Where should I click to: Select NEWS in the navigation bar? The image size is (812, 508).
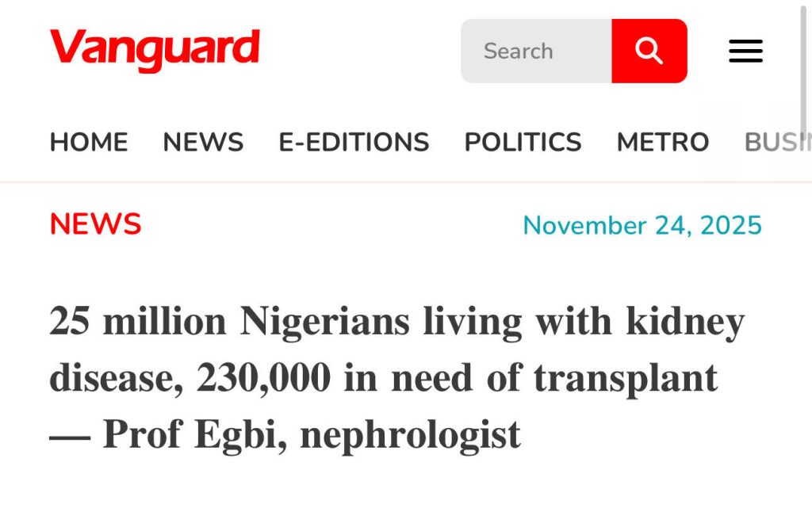click(203, 143)
